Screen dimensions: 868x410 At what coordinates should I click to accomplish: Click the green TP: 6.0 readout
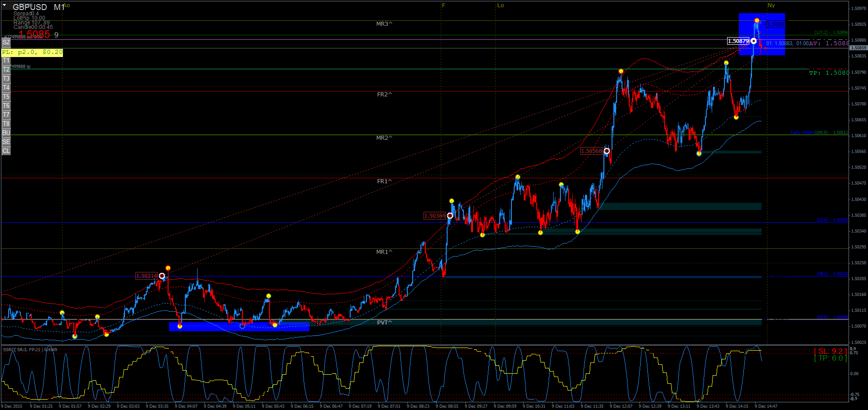coord(830,358)
